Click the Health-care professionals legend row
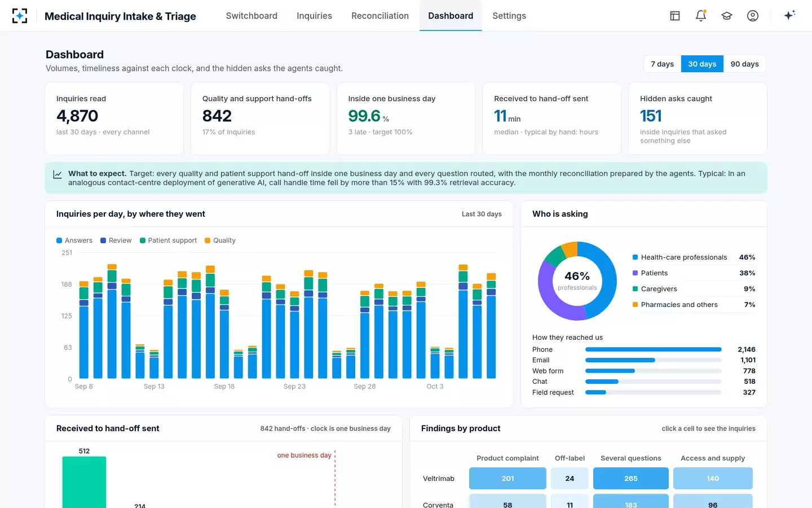812x508 pixels. click(694, 257)
